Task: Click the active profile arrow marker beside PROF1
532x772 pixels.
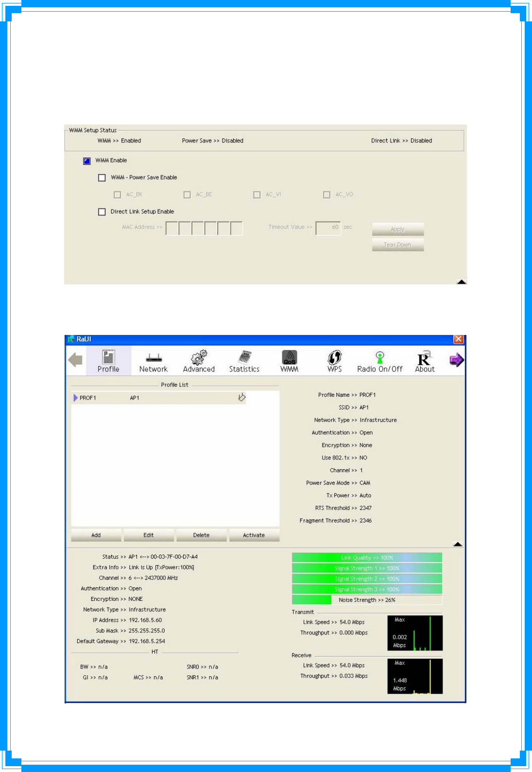Action: point(75,398)
